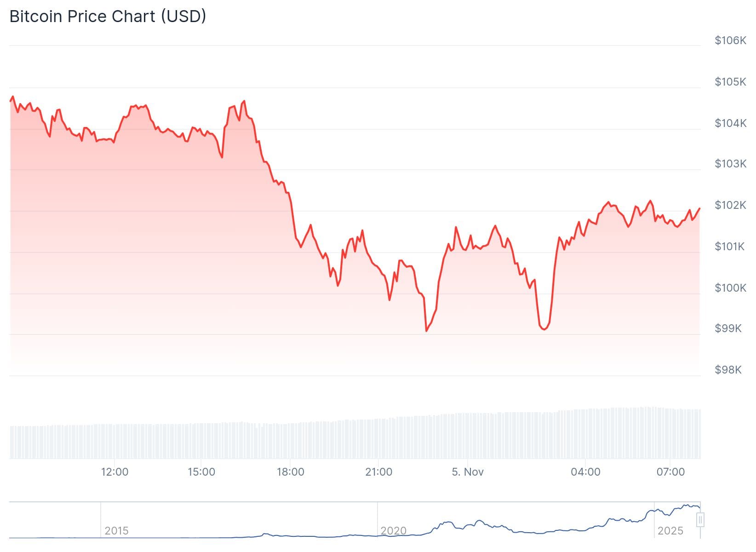Click the 2015 label in the navigator timeline
Screen dimensions: 756x552
[x=116, y=531]
